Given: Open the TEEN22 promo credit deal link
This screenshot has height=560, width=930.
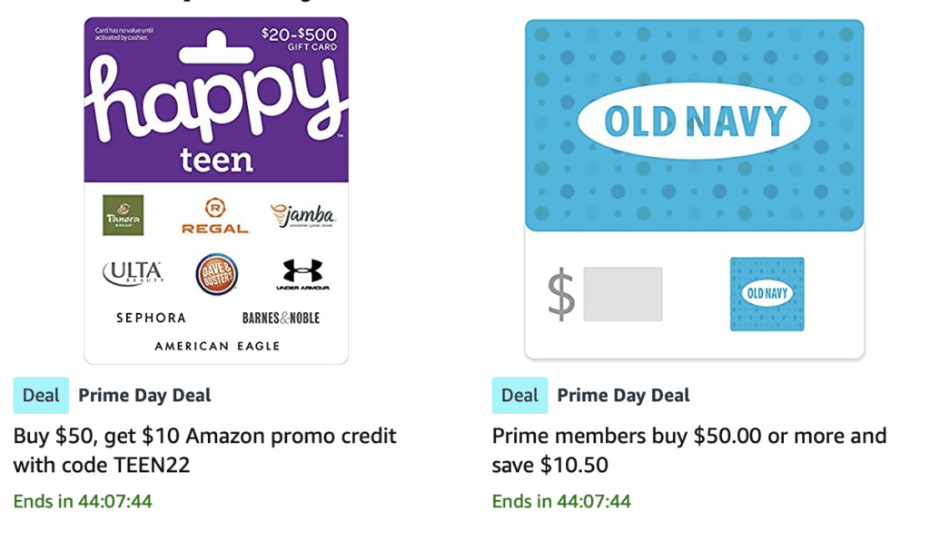Looking at the screenshot, I should (x=204, y=450).
